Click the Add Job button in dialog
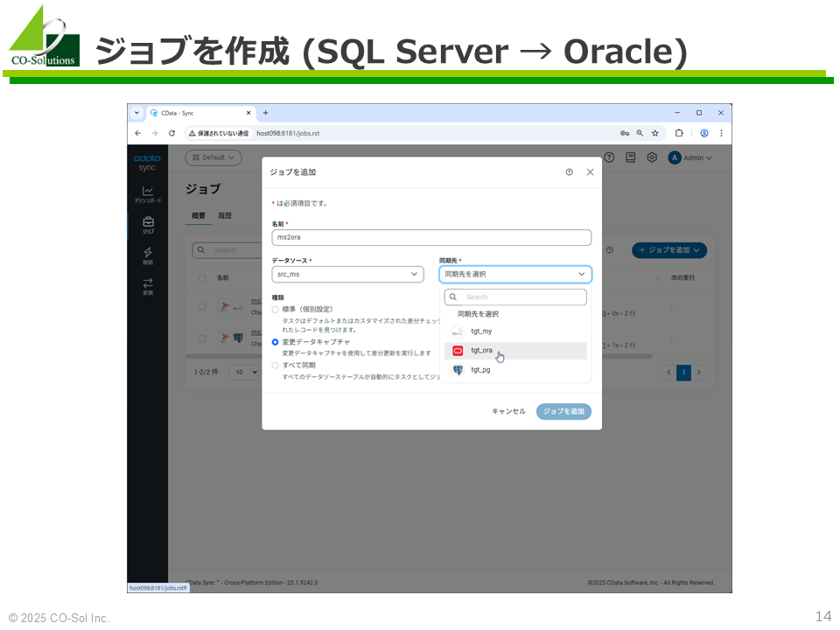Screen dimensions: 840x630 tap(563, 411)
